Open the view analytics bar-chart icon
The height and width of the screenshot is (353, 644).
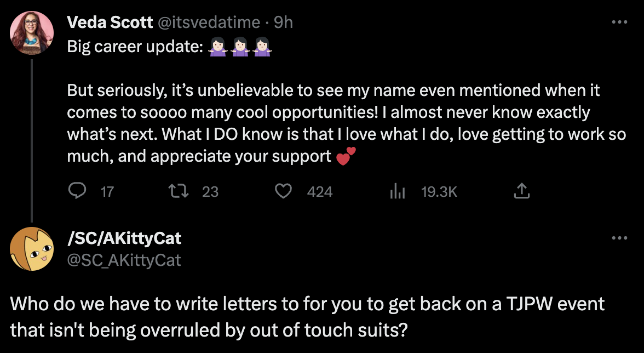[x=396, y=191]
